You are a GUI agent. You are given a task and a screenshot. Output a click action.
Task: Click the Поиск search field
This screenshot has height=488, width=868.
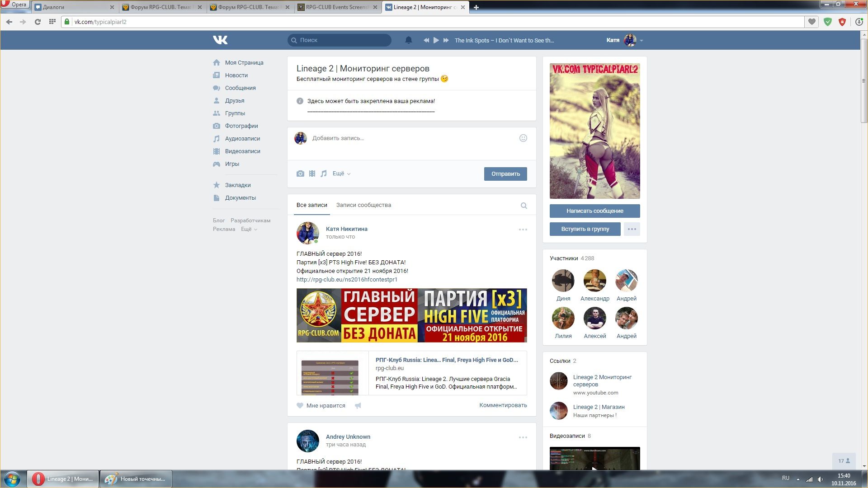340,40
